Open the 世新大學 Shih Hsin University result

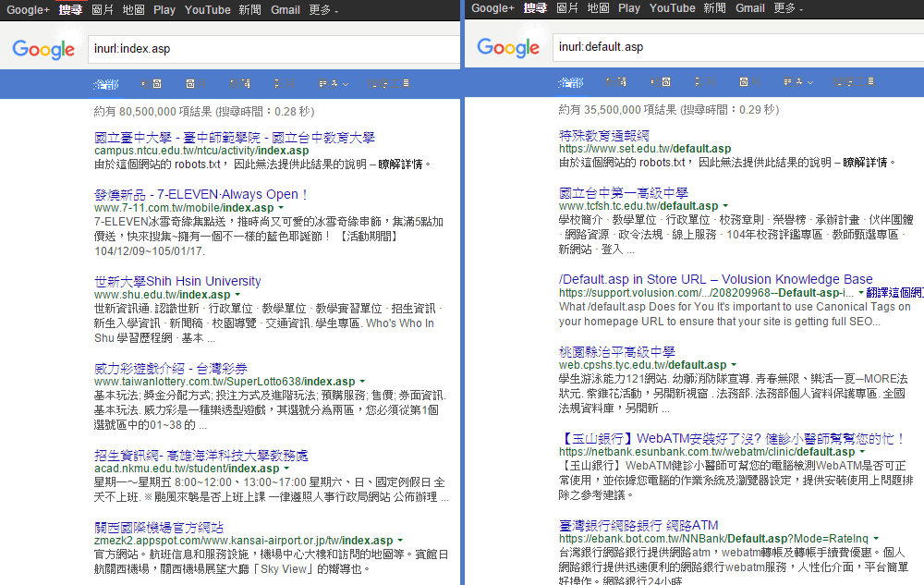(177, 281)
